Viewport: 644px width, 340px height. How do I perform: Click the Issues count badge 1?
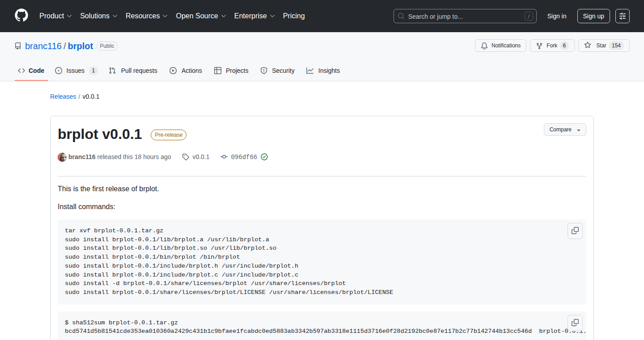[93, 71]
